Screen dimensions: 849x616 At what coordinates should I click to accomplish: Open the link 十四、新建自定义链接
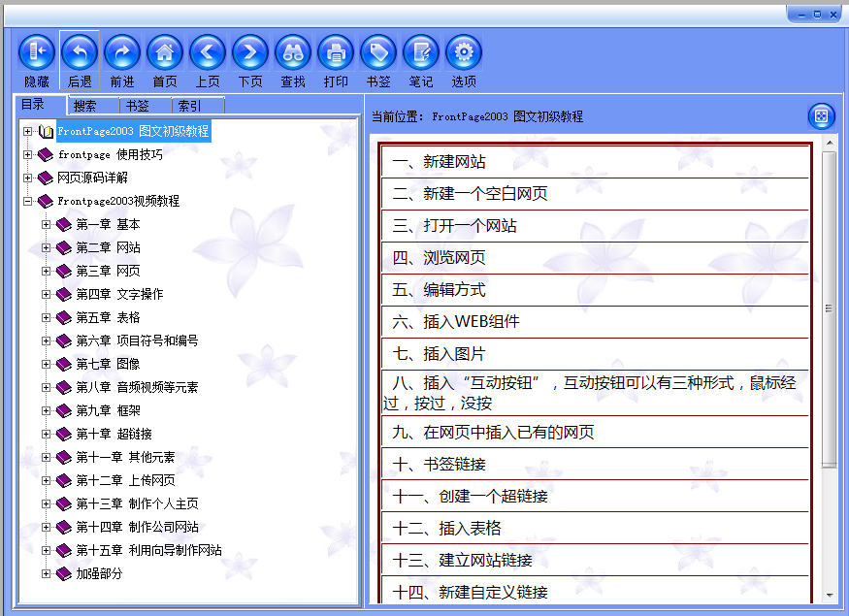click(x=470, y=592)
